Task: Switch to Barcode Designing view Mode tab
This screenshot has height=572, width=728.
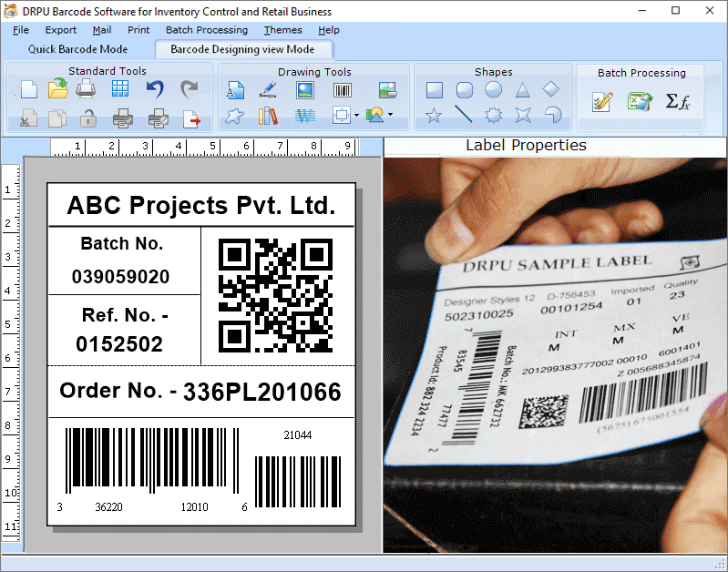Action: pos(242,49)
